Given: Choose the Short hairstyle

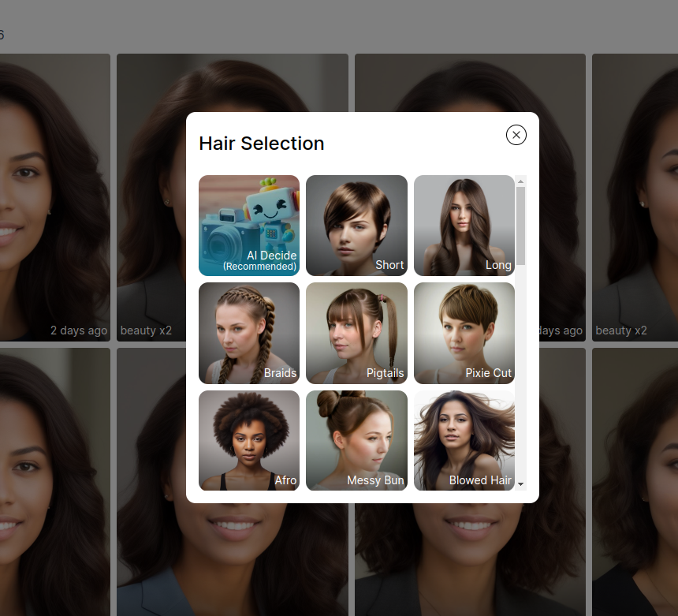Looking at the screenshot, I should 356,226.
